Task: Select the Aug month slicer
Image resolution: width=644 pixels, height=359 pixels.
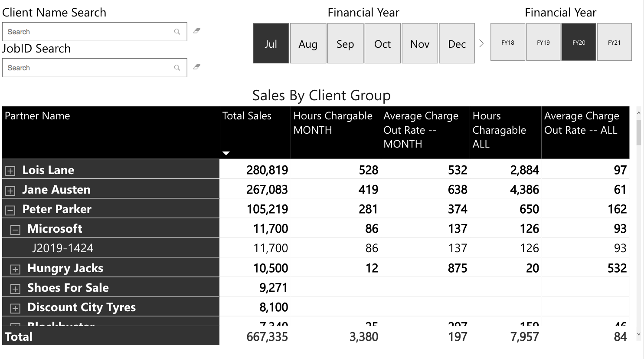Action: coord(308,43)
